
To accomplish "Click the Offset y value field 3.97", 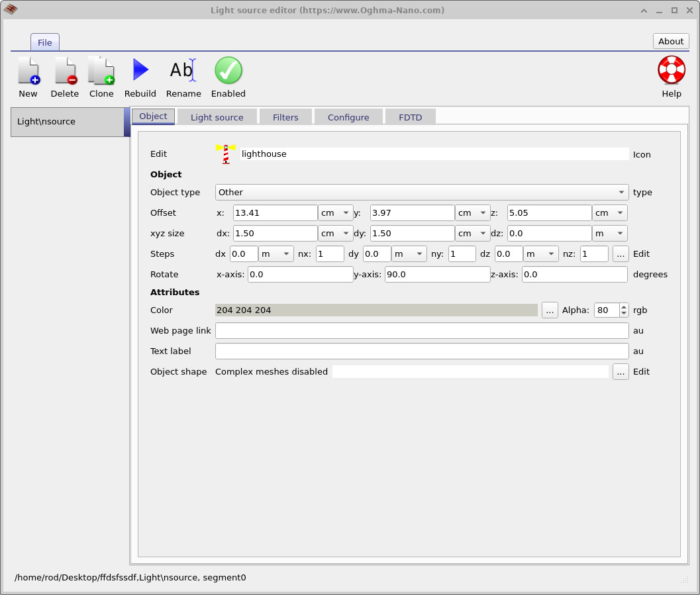I will click(x=412, y=212).
